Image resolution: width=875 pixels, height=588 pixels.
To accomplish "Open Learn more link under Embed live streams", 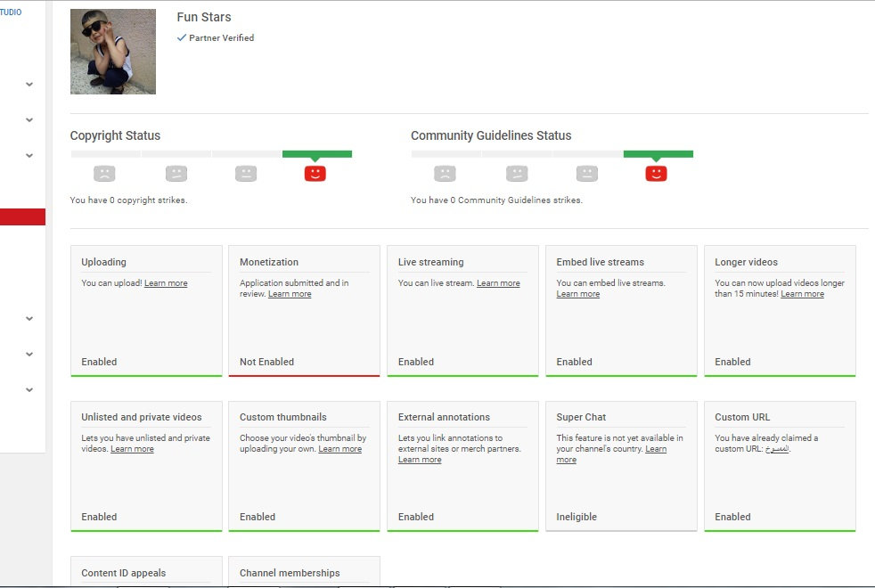I will (x=578, y=293).
